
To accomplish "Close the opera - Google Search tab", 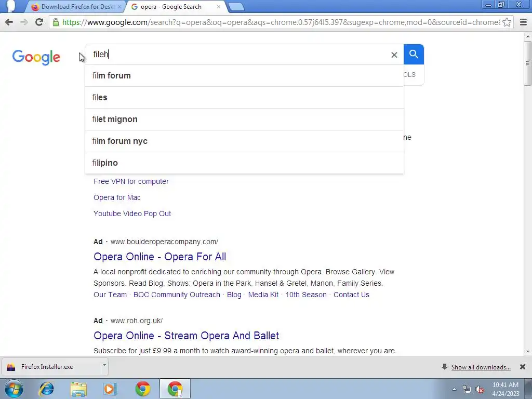I will click(x=219, y=7).
